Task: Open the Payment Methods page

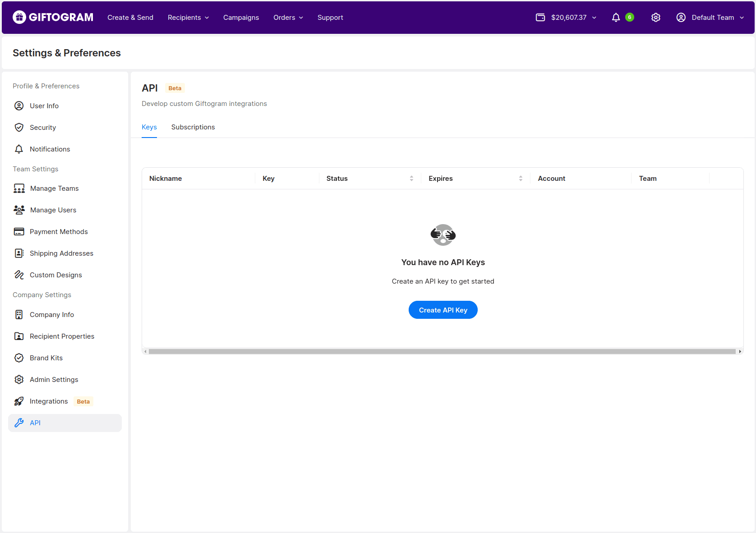Action: point(65,232)
